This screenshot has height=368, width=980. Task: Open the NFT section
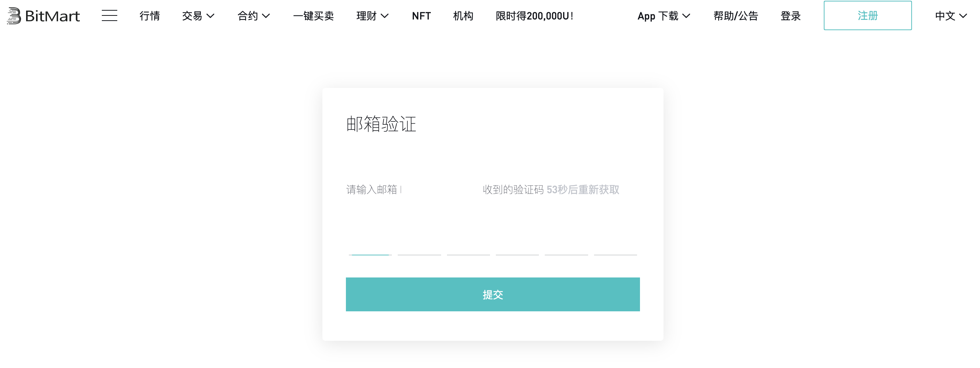(421, 16)
